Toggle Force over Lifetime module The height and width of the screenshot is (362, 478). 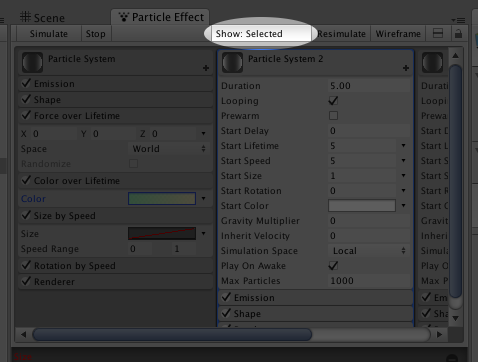click(x=26, y=115)
